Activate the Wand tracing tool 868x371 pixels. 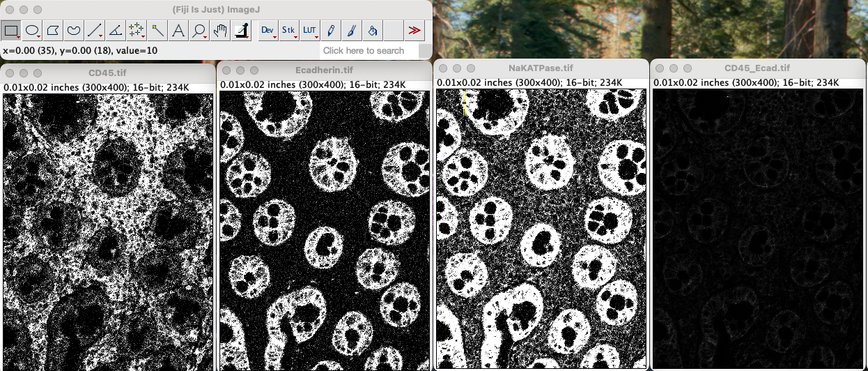(157, 31)
